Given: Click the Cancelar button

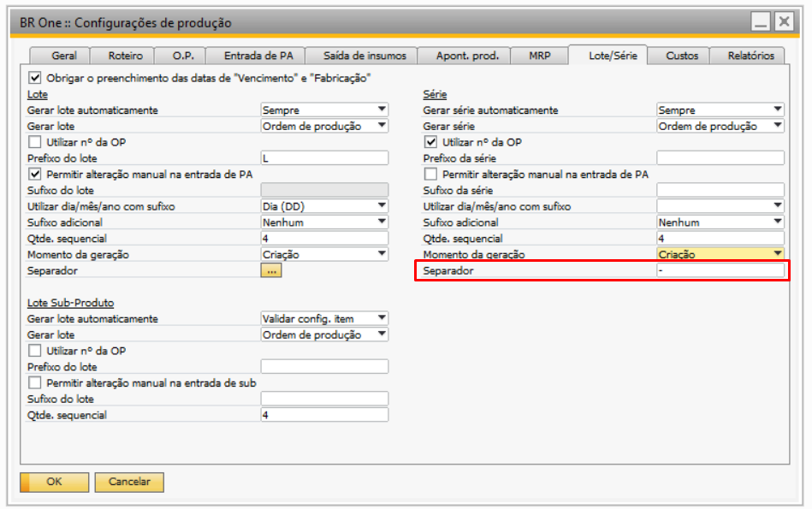Looking at the screenshot, I should coord(128,482).
